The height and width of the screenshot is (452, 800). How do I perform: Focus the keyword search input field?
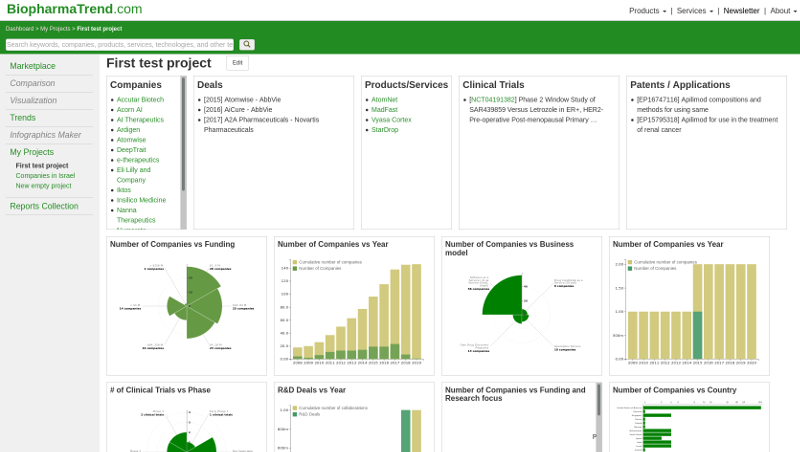click(x=119, y=44)
